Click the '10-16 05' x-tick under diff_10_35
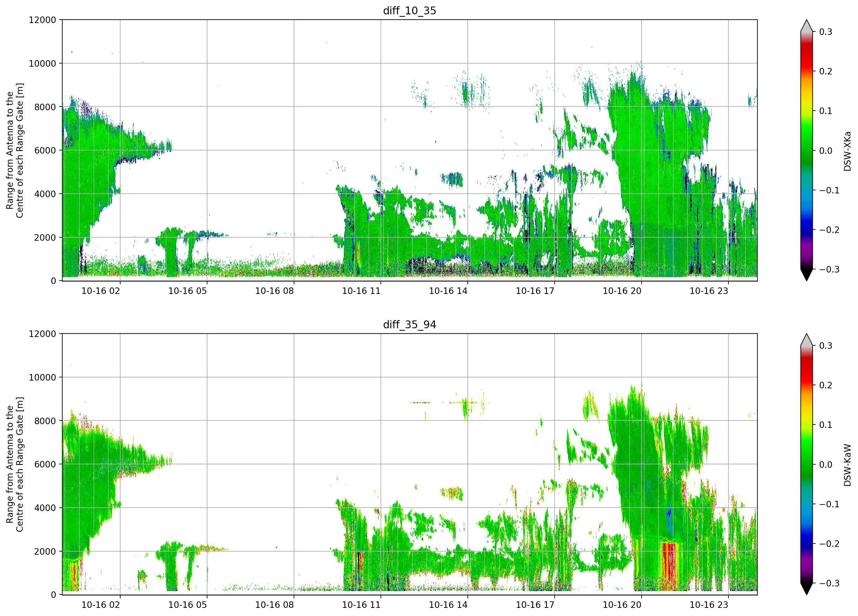Image resolution: width=858 pixels, height=616 pixels. click(x=188, y=291)
